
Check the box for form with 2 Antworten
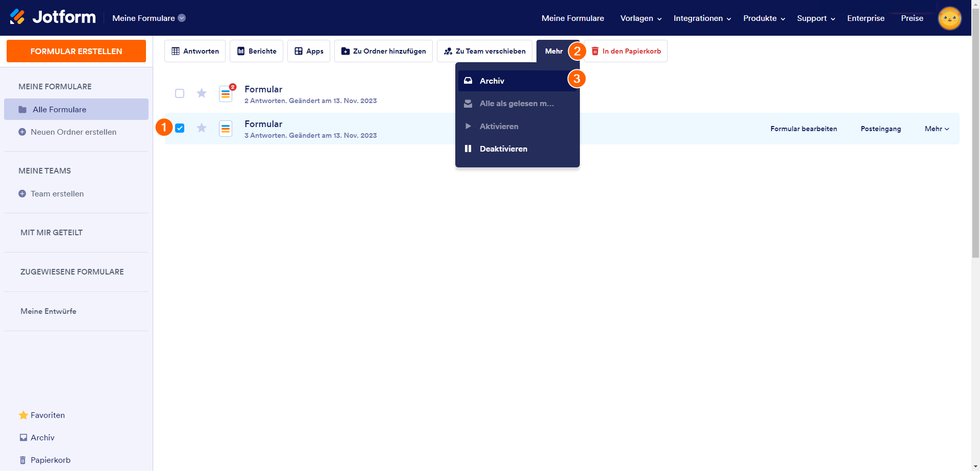pyautogui.click(x=180, y=93)
